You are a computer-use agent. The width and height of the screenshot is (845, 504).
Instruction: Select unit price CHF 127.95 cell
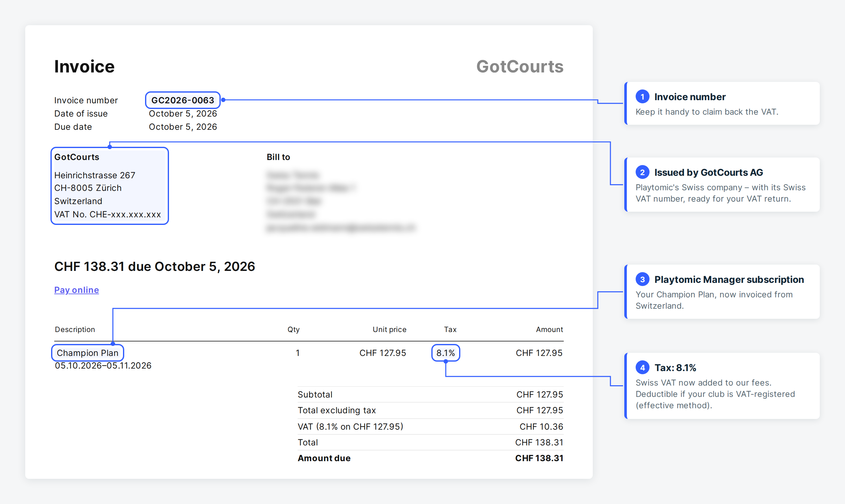pos(383,353)
